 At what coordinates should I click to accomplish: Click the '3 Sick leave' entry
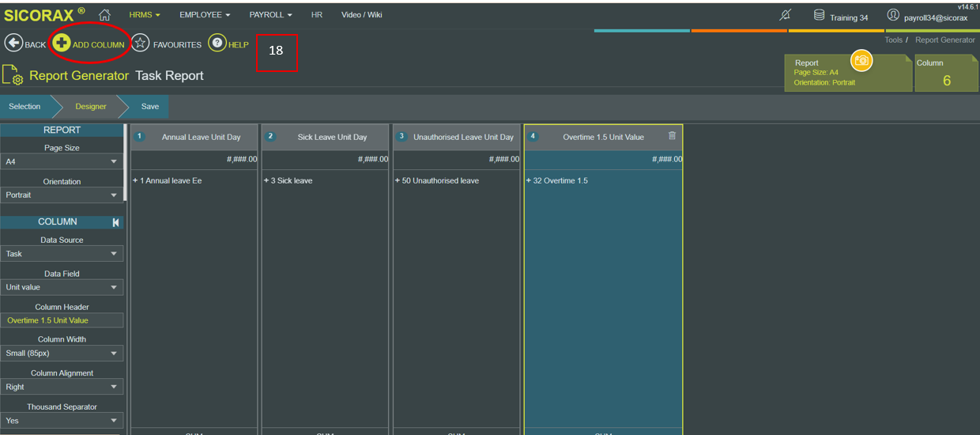288,180
